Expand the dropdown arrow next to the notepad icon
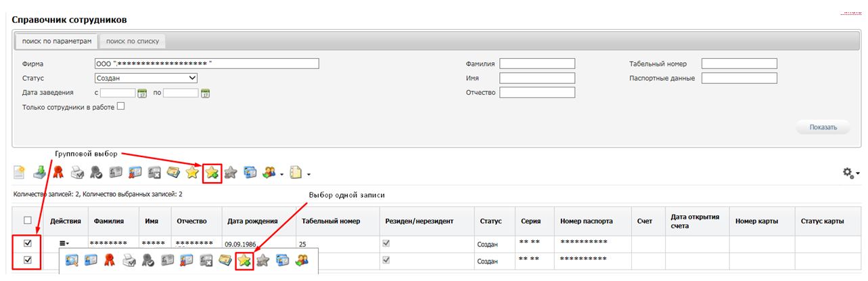The height and width of the screenshot is (281, 868). [x=309, y=173]
